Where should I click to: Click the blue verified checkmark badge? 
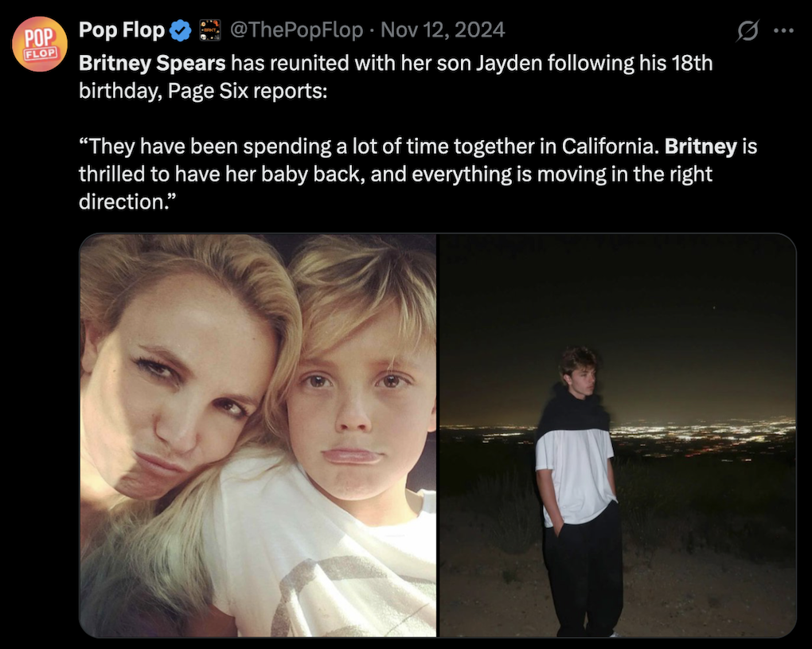coord(182,31)
